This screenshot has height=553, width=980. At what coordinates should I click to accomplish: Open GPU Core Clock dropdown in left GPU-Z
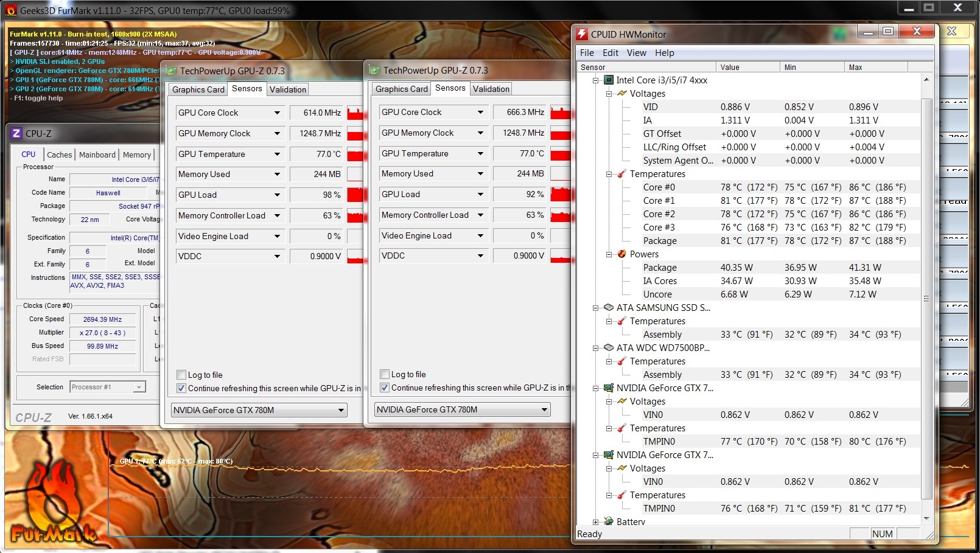coord(277,113)
